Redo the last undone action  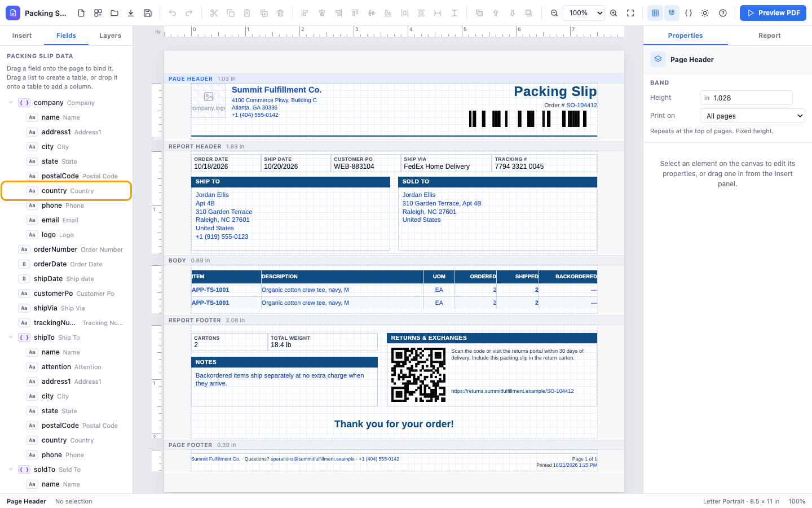[x=189, y=13]
